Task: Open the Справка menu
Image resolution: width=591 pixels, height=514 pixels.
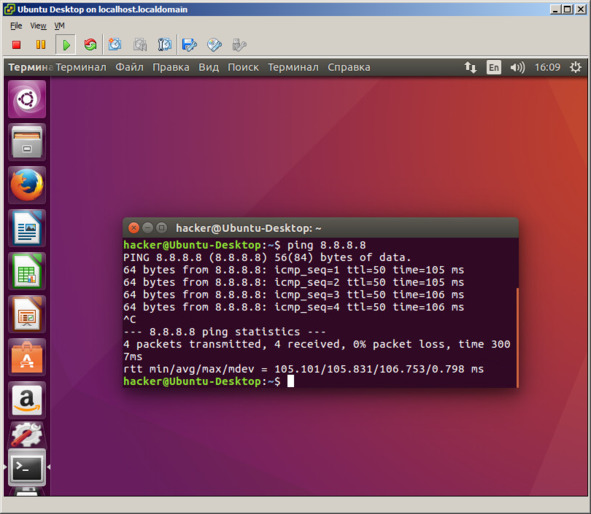Action: pyautogui.click(x=349, y=67)
